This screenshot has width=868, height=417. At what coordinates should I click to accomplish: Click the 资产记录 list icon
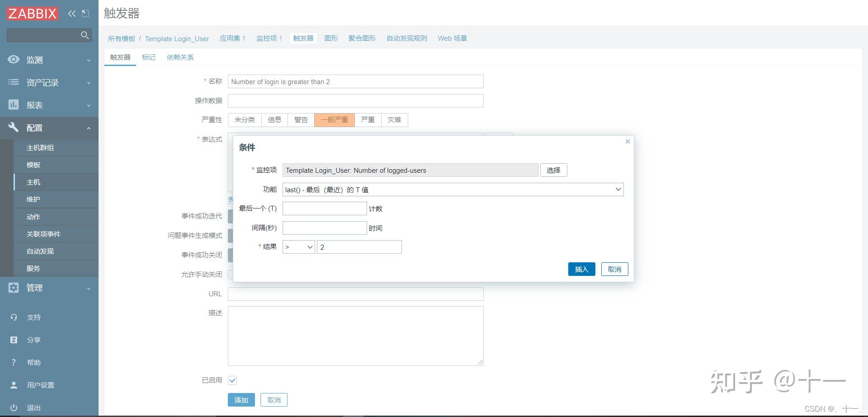click(14, 82)
